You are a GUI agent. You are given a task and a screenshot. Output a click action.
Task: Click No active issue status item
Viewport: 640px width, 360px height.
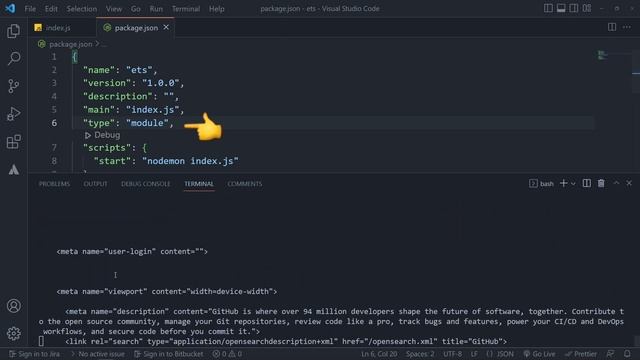click(98, 354)
